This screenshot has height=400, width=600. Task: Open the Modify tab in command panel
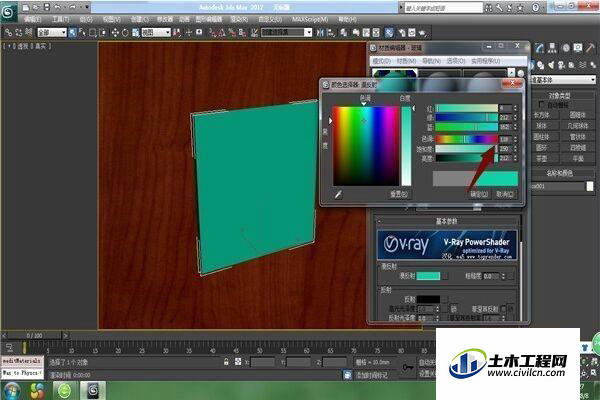pos(540,48)
